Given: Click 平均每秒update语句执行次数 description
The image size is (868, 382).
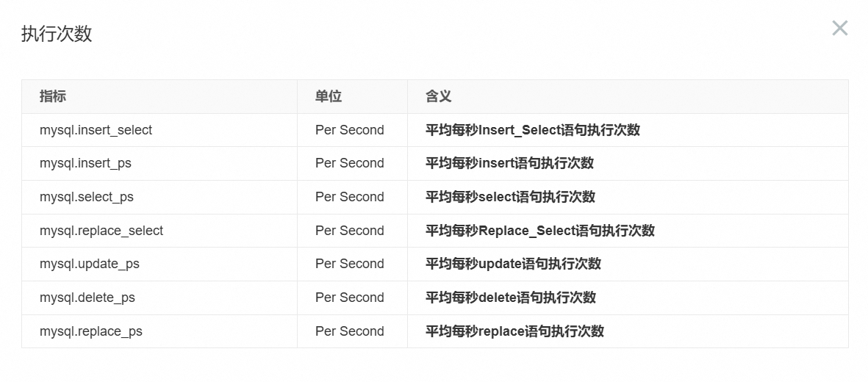Looking at the screenshot, I should pos(513,264).
